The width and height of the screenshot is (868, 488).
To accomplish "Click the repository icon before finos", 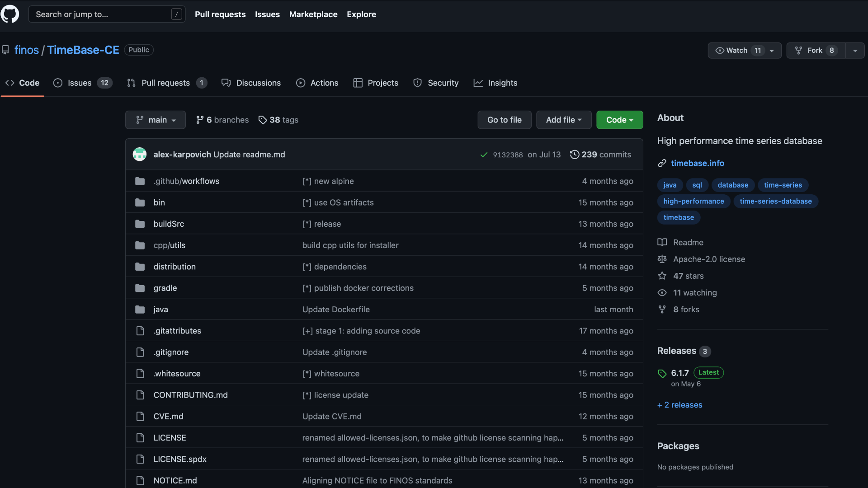I will tap(5, 50).
